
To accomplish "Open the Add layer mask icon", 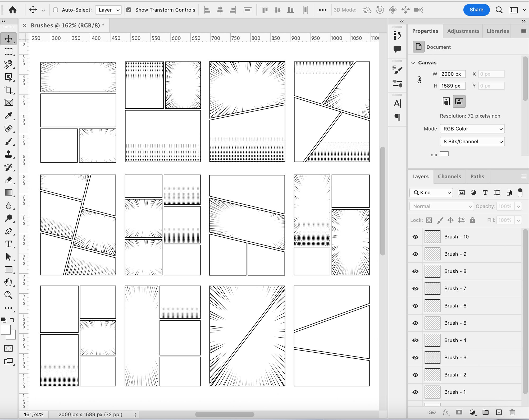I will 459,412.
